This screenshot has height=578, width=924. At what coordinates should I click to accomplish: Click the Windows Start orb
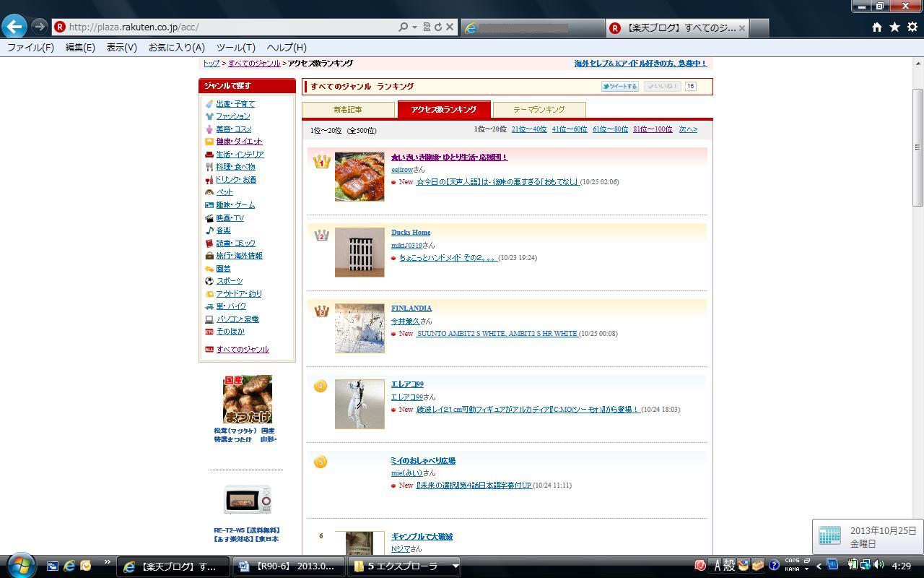point(20,565)
